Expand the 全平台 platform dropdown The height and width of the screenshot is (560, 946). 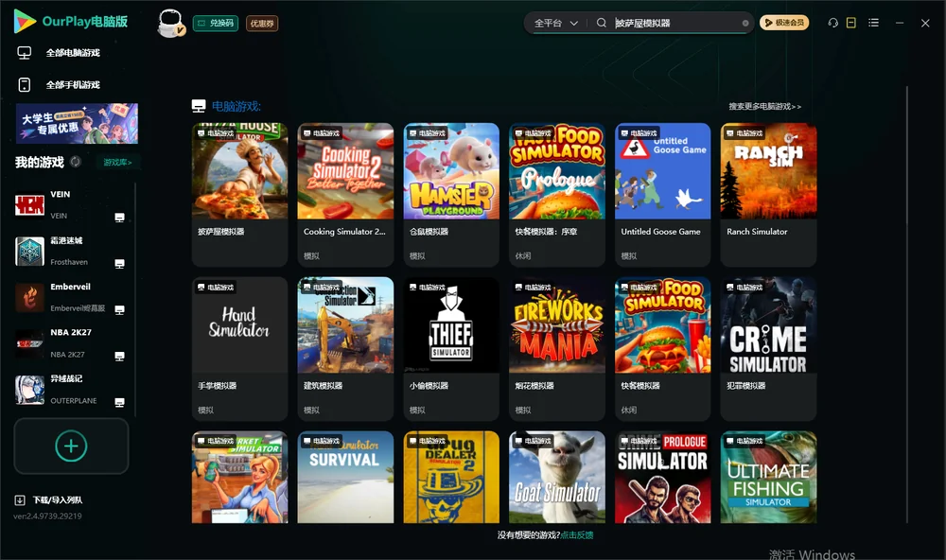[x=555, y=23]
